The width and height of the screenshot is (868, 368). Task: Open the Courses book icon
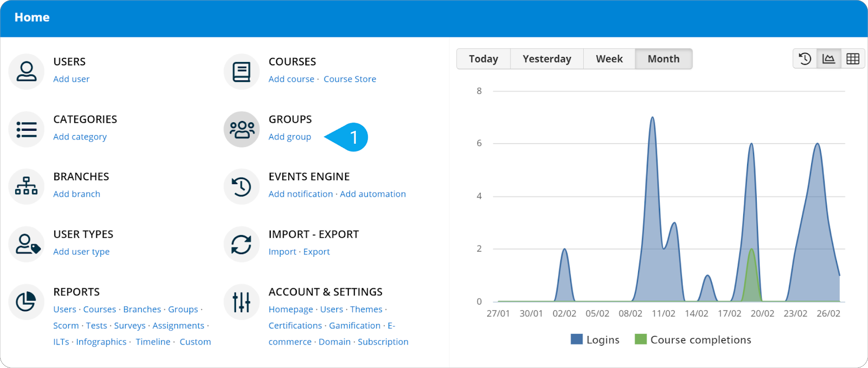241,72
